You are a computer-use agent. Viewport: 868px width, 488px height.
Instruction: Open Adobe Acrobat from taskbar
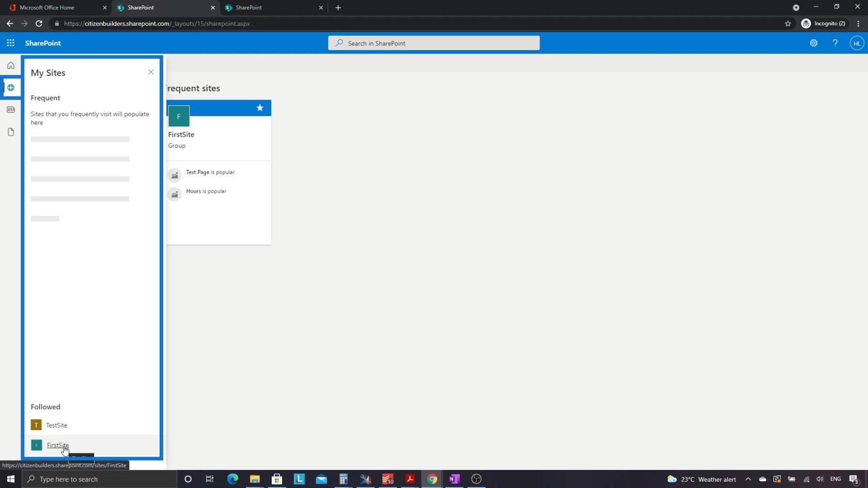point(410,479)
